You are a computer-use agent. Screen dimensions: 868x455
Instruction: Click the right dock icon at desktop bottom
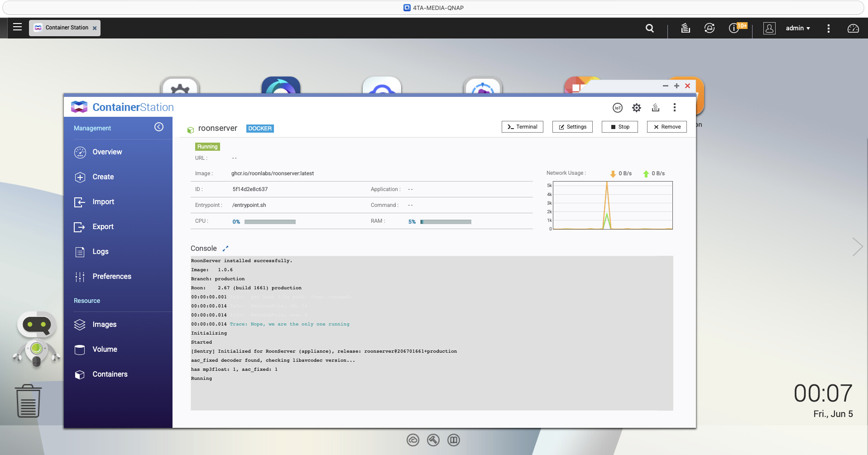[x=454, y=440]
